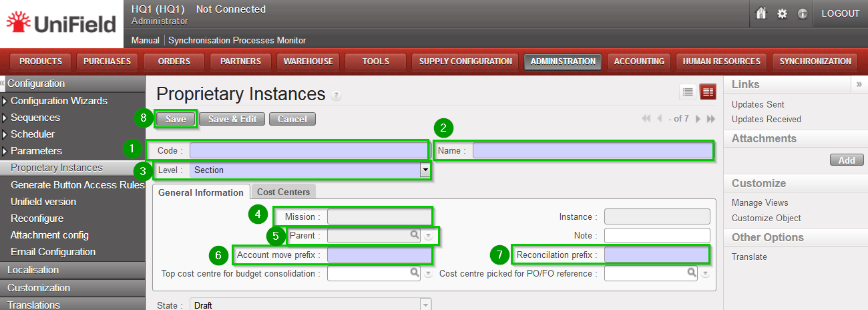Click the Code input field
This screenshot has height=310, width=868.
click(x=308, y=150)
